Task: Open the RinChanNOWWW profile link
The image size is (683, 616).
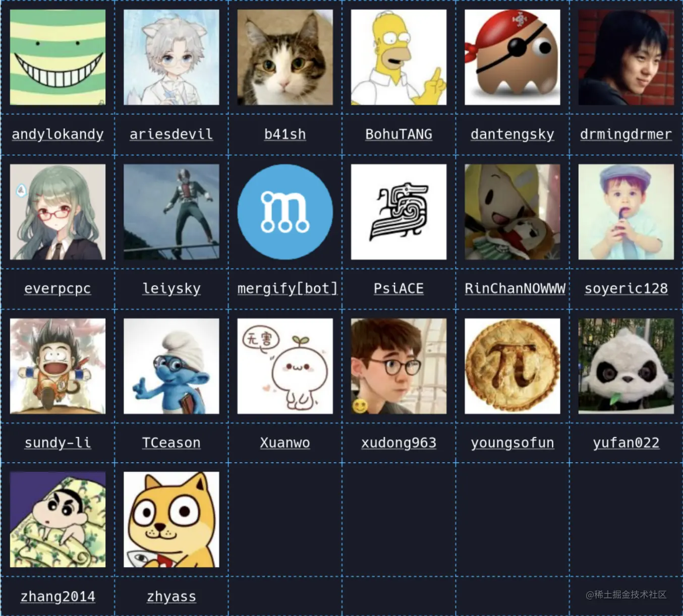Action: pos(515,288)
